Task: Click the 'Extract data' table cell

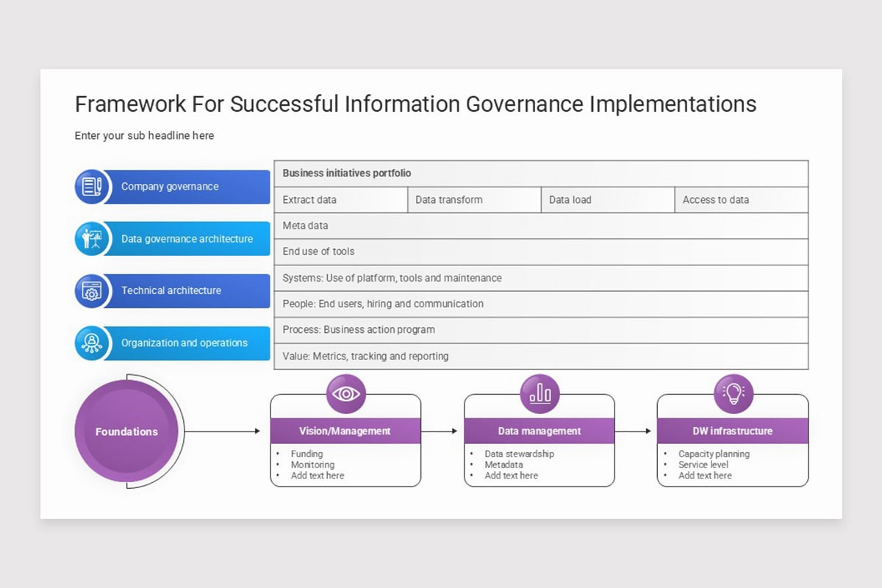Action: 341,200
